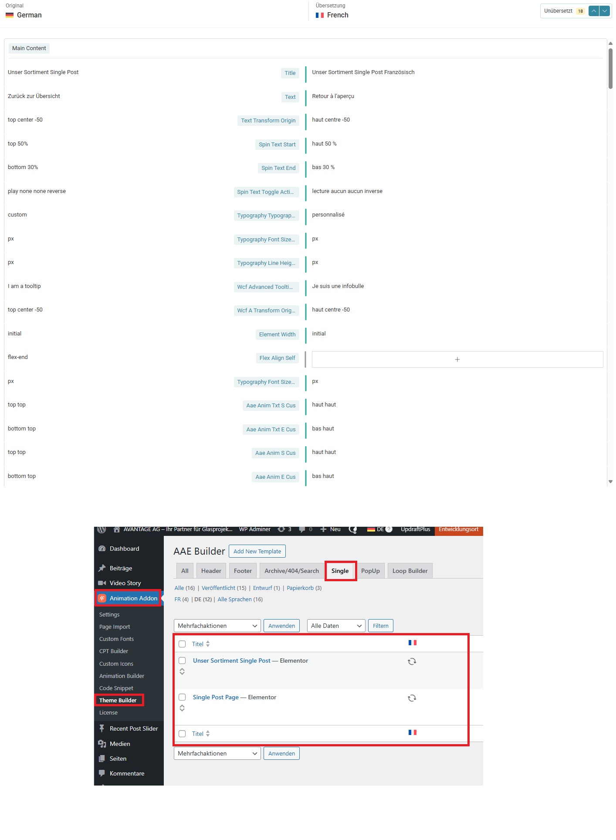The height and width of the screenshot is (840, 616).
Task: Click the Kommentare speech bubble icon
Action: (102, 773)
